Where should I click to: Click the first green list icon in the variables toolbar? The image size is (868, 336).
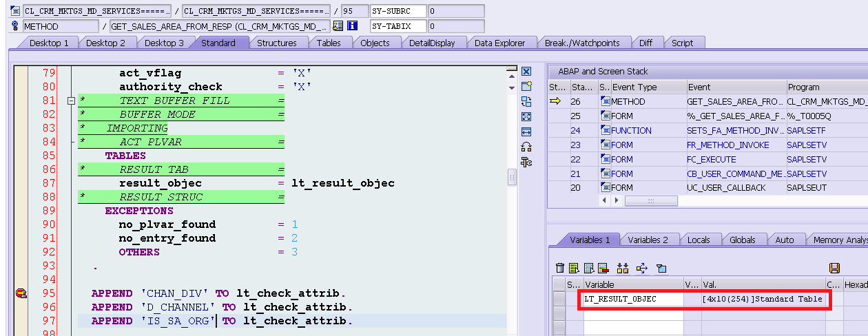pyautogui.click(x=575, y=268)
